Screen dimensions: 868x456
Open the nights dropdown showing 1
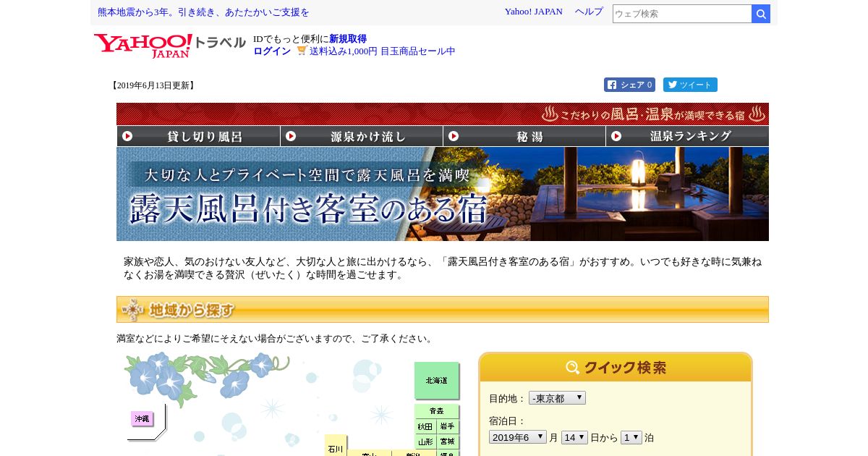[x=631, y=437]
